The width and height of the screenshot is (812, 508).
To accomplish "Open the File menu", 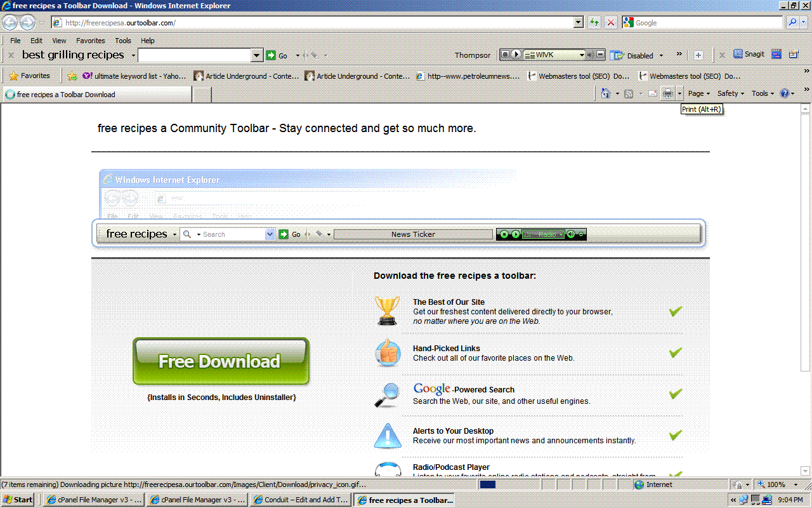I will (x=15, y=41).
